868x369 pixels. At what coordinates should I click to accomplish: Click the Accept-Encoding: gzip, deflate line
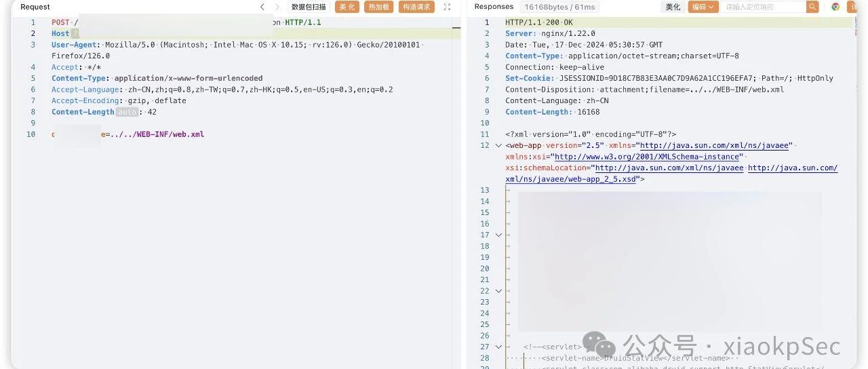point(119,100)
